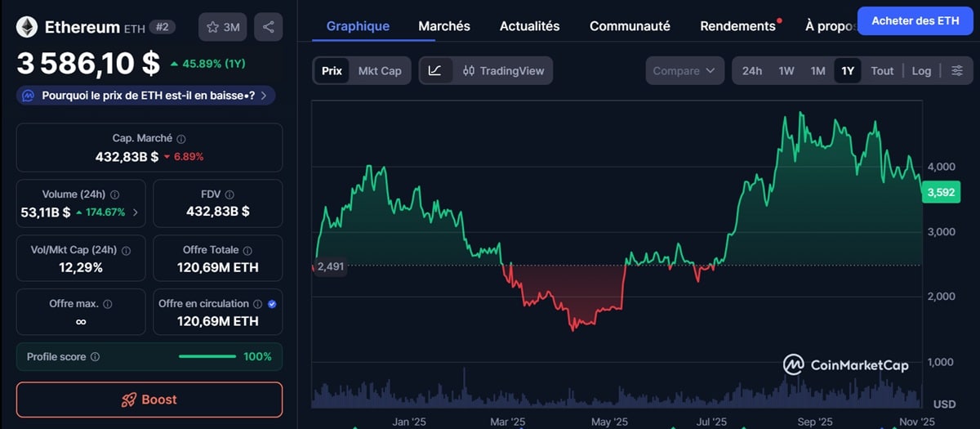Switch to TradingView chart mode

point(503,71)
